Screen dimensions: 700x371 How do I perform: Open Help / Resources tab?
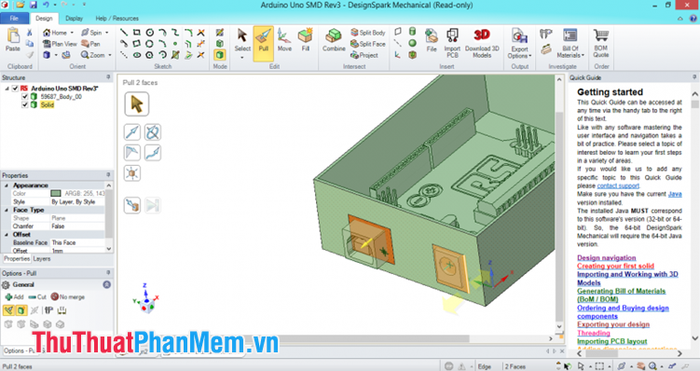pos(117,18)
